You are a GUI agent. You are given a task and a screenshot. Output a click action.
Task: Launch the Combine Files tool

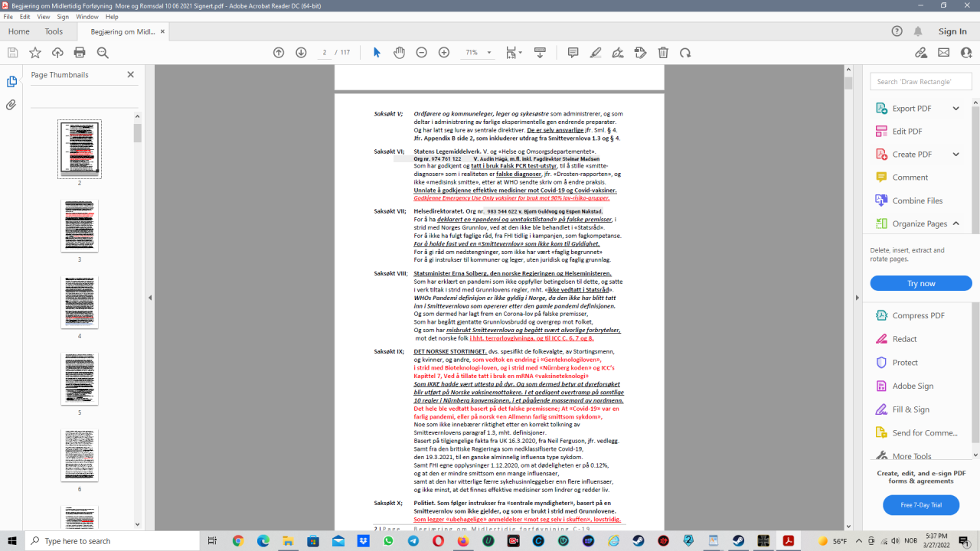(917, 201)
